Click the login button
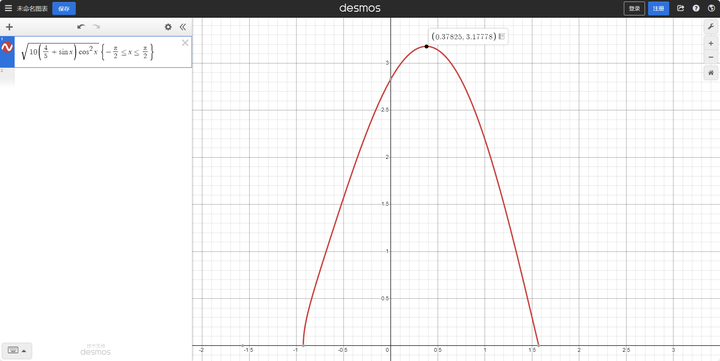 pyautogui.click(x=634, y=8)
